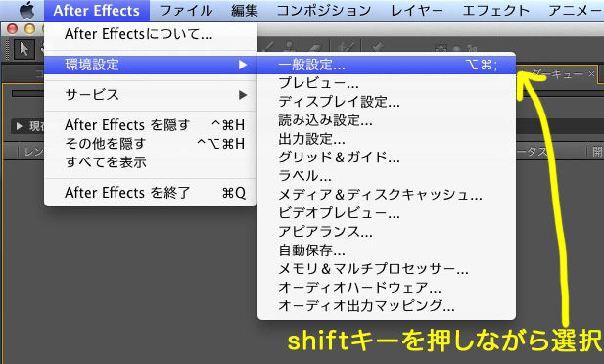Open the ファイル menu
Image resolution: width=604 pixels, height=364 pixels.
pos(185,11)
